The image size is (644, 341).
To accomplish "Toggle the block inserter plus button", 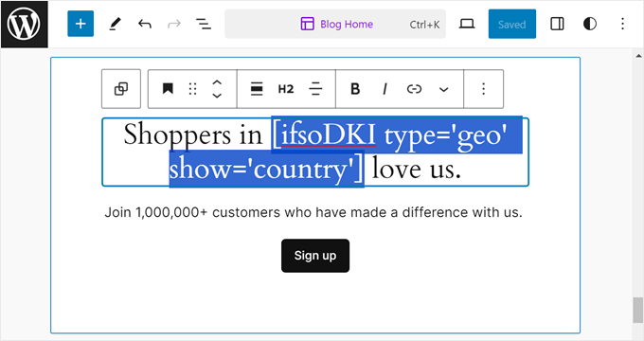I will point(80,24).
